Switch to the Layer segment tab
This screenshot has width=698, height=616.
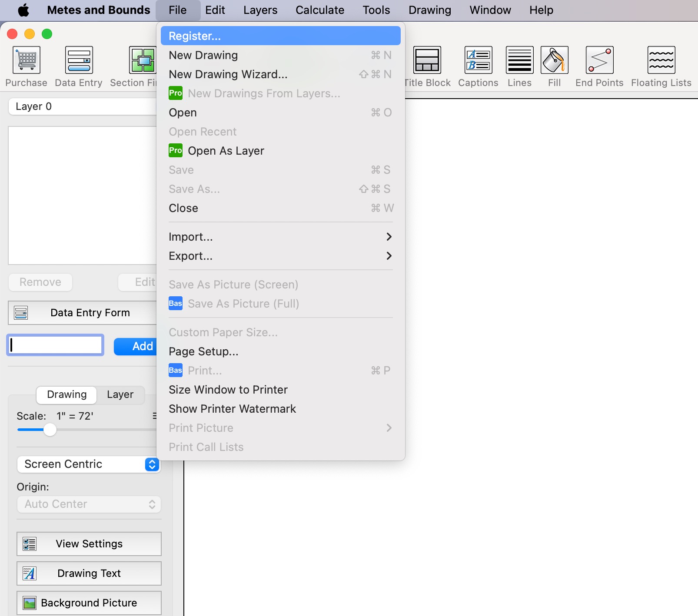(x=120, y=394)
